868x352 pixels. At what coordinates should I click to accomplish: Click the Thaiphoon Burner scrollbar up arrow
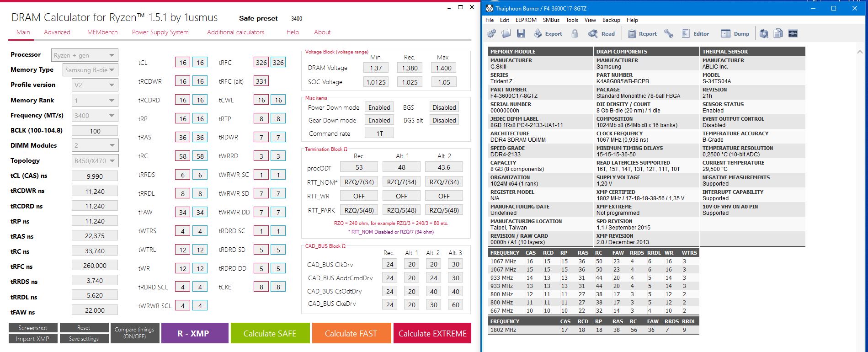[x=860, y=52]
